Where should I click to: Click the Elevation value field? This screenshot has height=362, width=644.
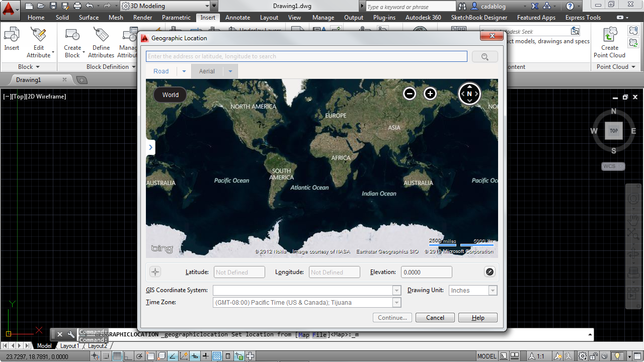[427, 273]
